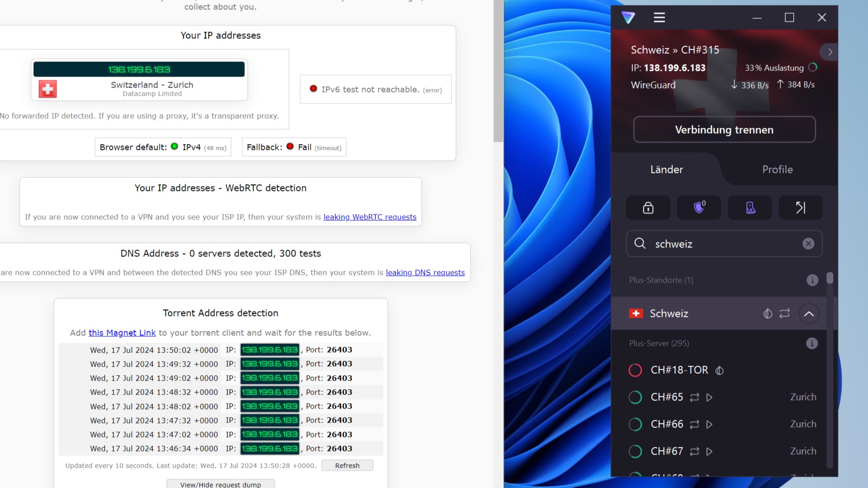Show info for Plus-Server (295)

812,344
